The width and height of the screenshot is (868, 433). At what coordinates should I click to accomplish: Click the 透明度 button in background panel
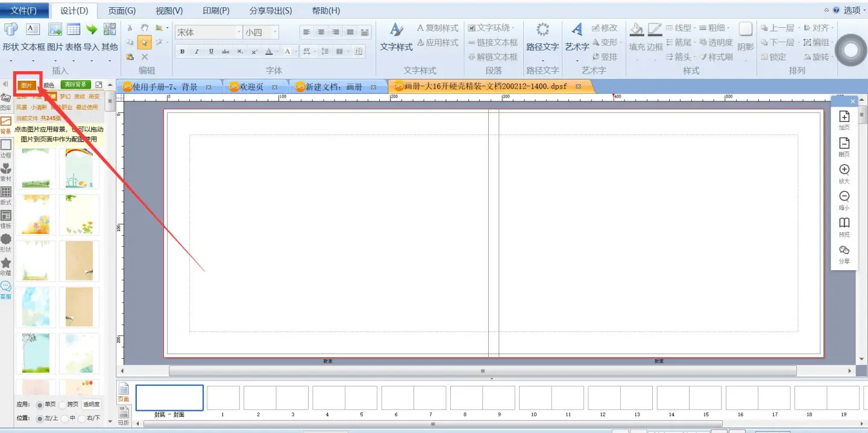(x=92, y=405)
